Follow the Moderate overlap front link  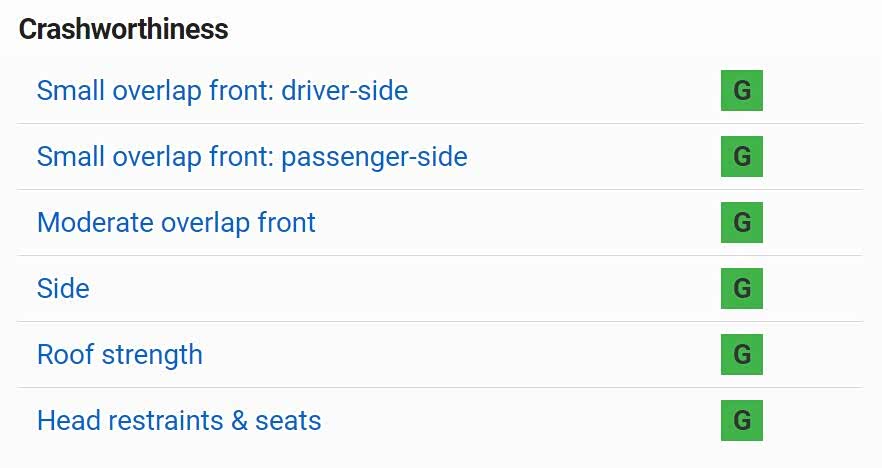pyautogui.click(x=176, y=222)
